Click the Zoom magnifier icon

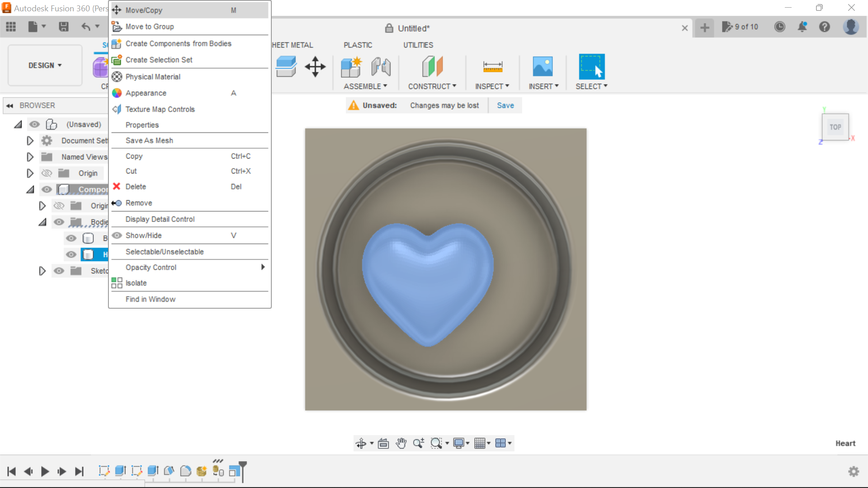pyautogui.click(x=419, y=443)
